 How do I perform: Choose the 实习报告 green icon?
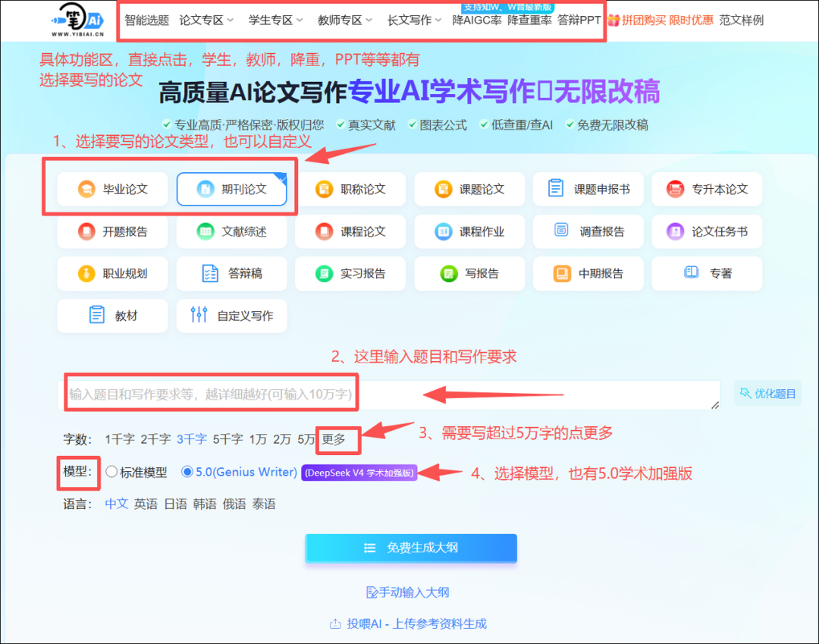pos(324,273)
